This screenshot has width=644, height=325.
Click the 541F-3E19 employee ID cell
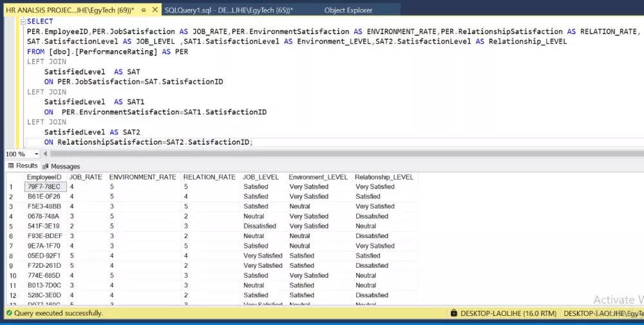[x=44, y=226]
